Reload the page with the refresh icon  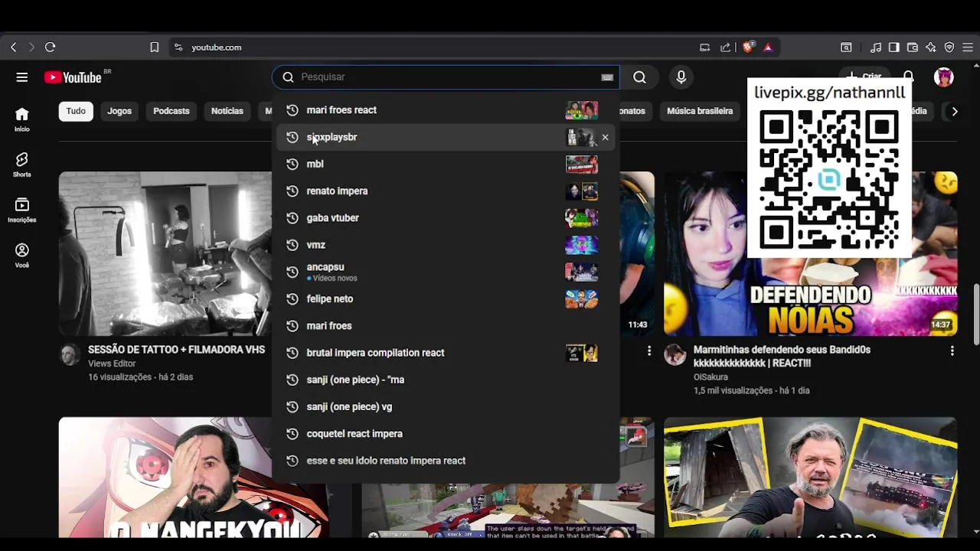pyautogui.click(x=50, y=47)
